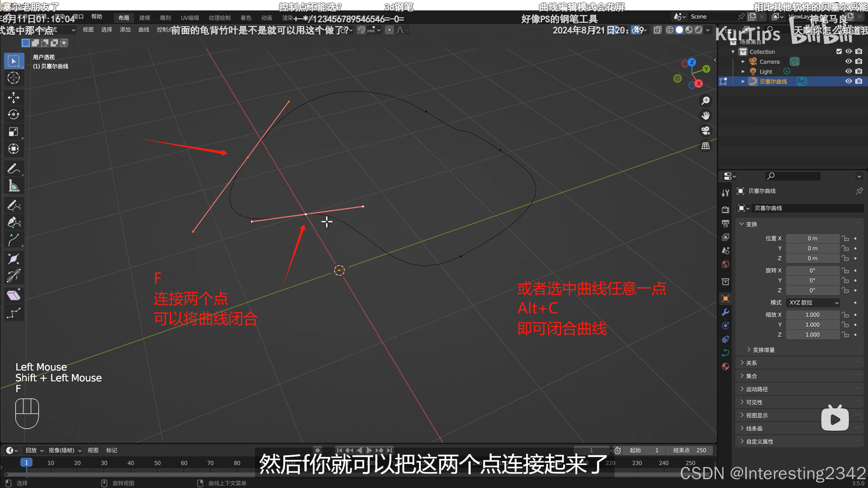Open the XYZ 欧拉 rotation mode dropdown

point(813,303)
